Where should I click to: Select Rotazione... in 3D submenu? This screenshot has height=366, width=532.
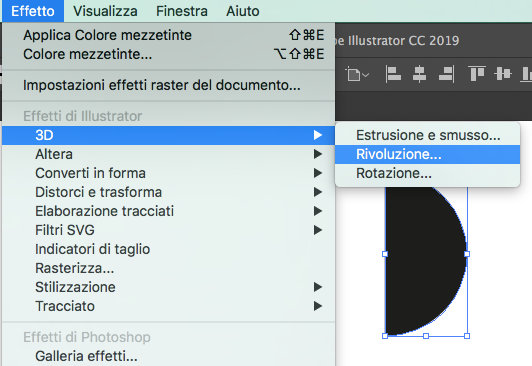click(x=428, y=173)
